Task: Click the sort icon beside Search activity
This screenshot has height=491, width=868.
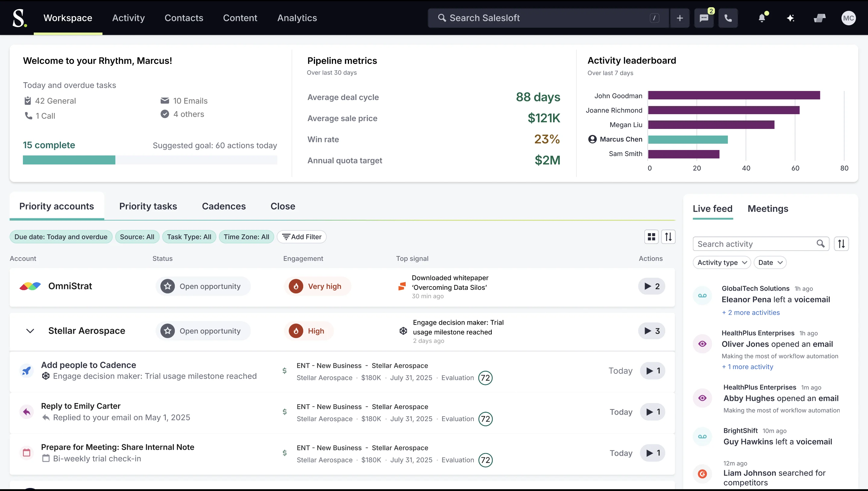Action: point(841,244)
